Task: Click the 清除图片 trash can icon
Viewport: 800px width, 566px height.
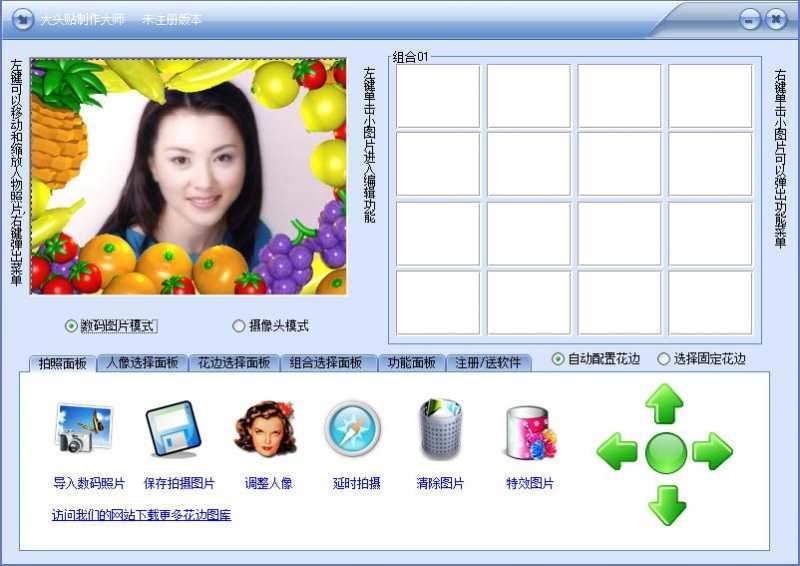Action: (441, 429)
